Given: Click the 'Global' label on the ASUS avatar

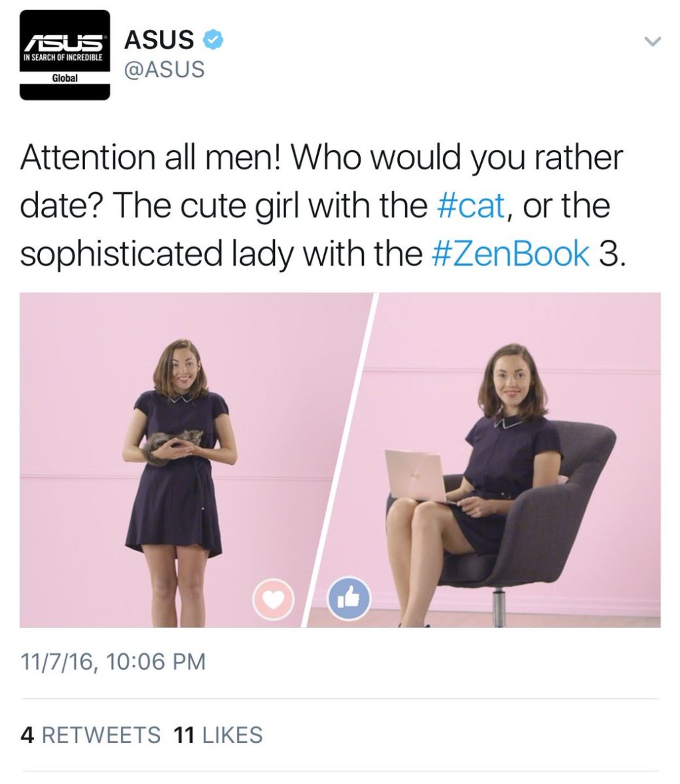Looking at the screenshot, I should (x=64, y=78).
